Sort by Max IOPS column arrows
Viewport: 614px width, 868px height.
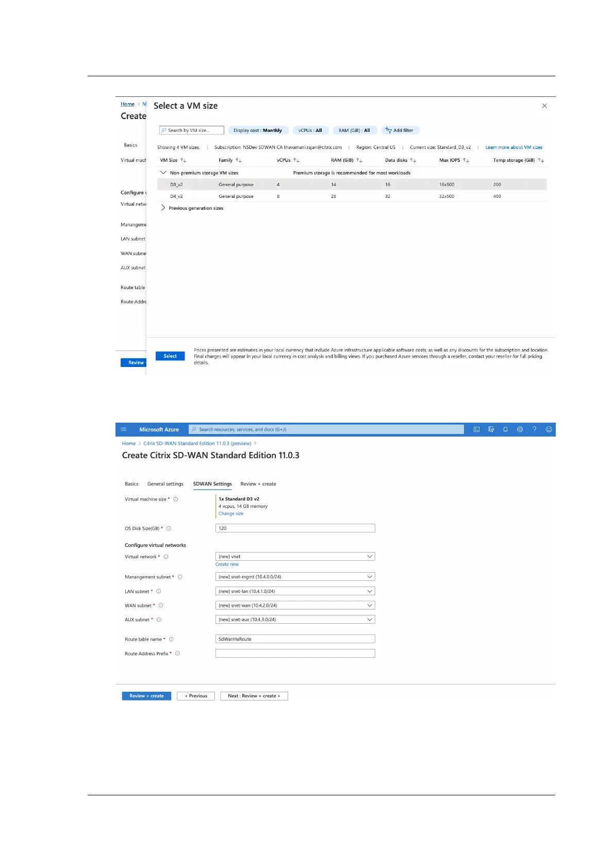pyautogui.click(x=466, y=160)
